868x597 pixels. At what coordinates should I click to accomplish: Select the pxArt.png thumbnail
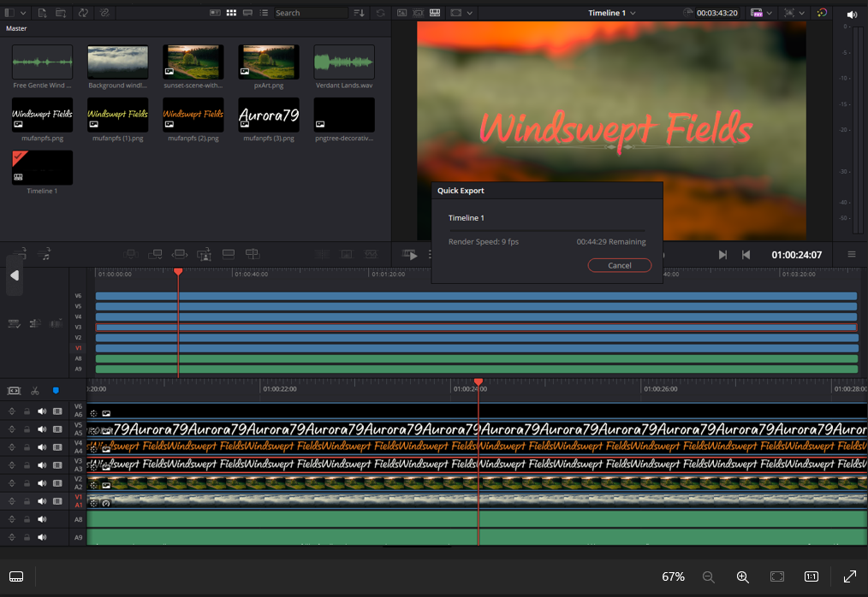pos(269,62)
